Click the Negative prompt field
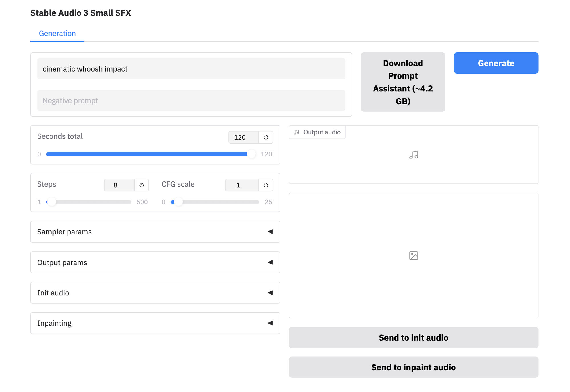Image resolution: width=570 pixels, height=392 pixels. tap(191, 101)
